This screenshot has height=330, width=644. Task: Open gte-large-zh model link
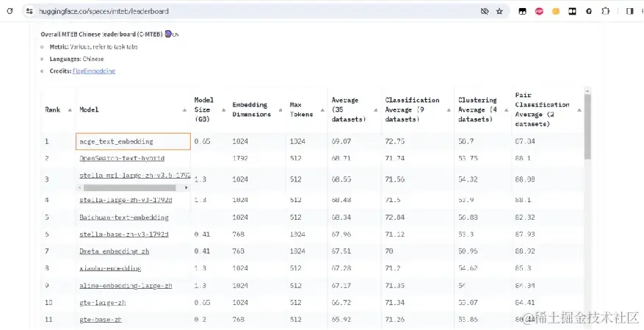(x=103, y=303)
